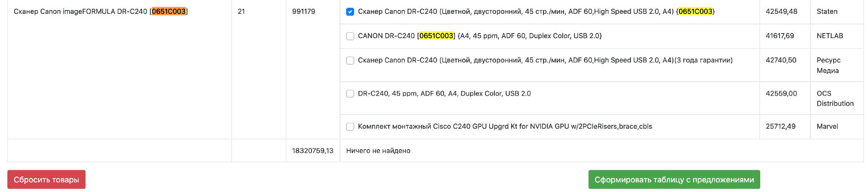Image resolution: width=868 pixels, height=192 pixels.
Task: Click the orange highlighted 0651C003 code
Action: (x=169, y=11)
